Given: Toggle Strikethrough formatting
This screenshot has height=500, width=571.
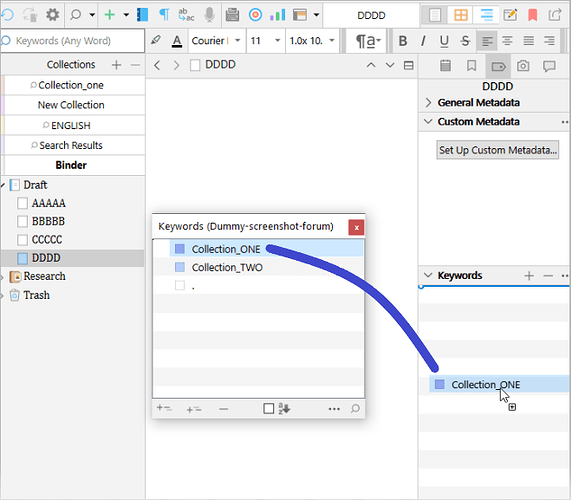Looking at the screenshot, I should [x=465, y=41].
